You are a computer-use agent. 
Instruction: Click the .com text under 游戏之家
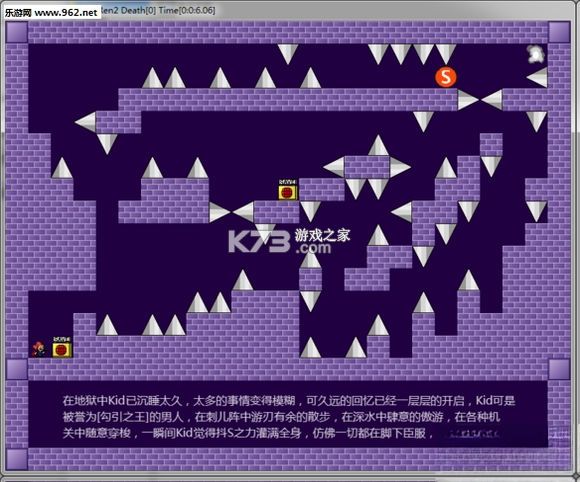[313, 248]
